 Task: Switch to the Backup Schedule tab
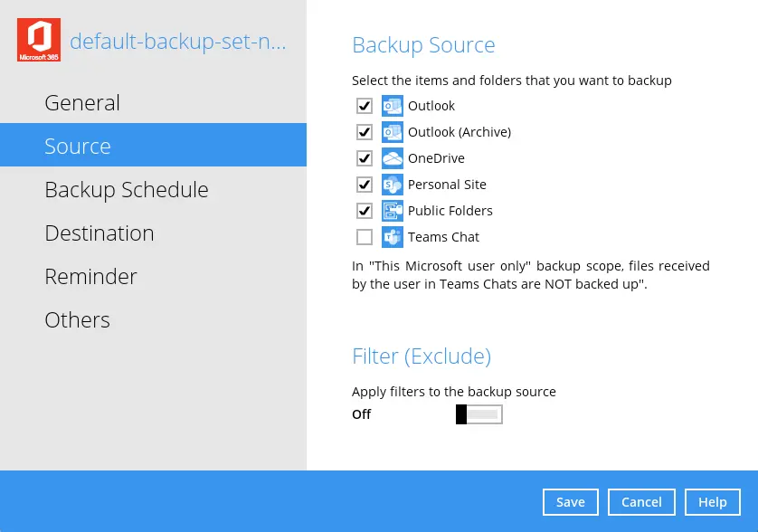click(x=127, y=190)
